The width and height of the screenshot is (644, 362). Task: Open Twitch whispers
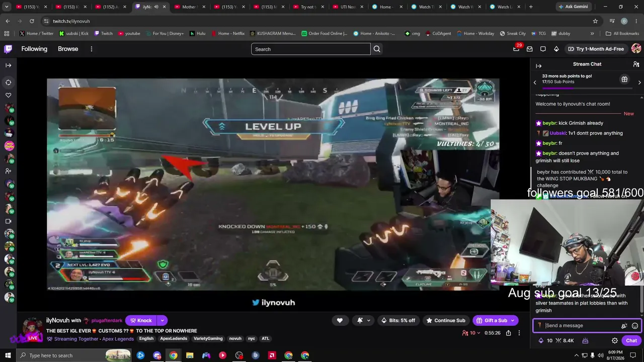click(x=543, y=49)
